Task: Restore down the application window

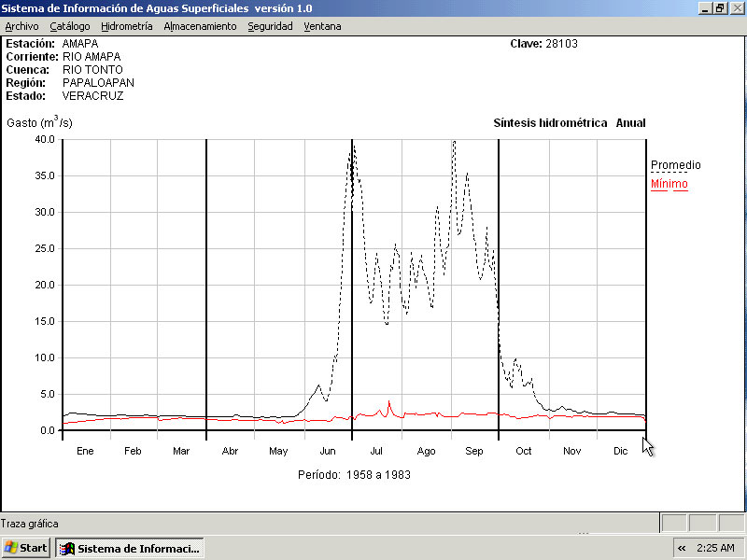Action: (720, 7)
